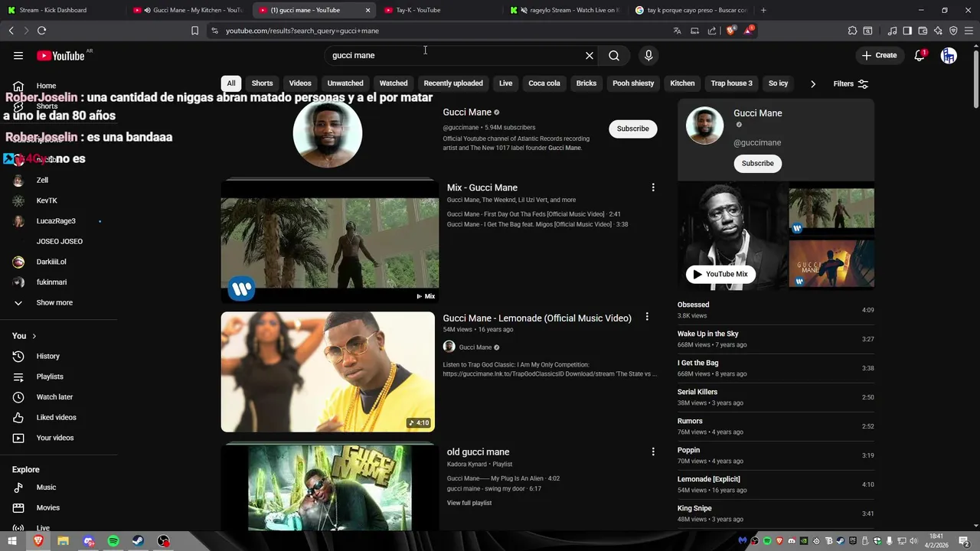Subscribe to Gucci Mane in channel result
Viewport: 980px width, 551px height.
pos(632,129)
